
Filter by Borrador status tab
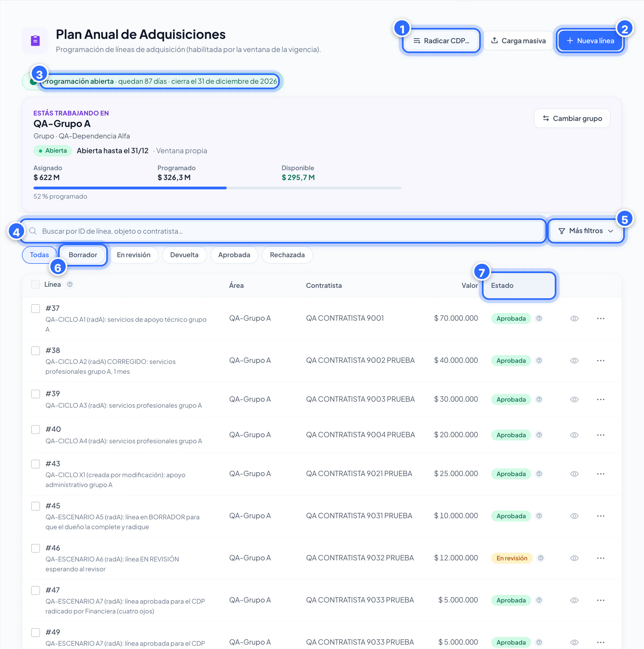[x=83, y=255]
